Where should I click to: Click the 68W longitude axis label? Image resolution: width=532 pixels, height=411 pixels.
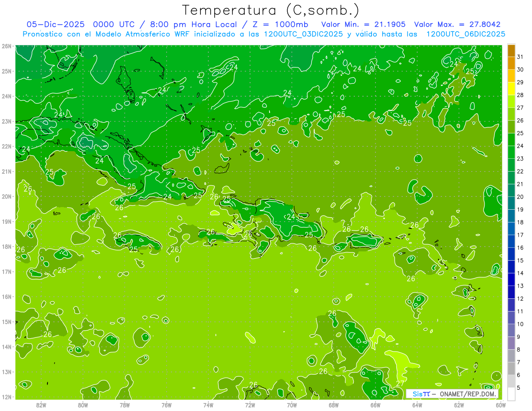334,405
